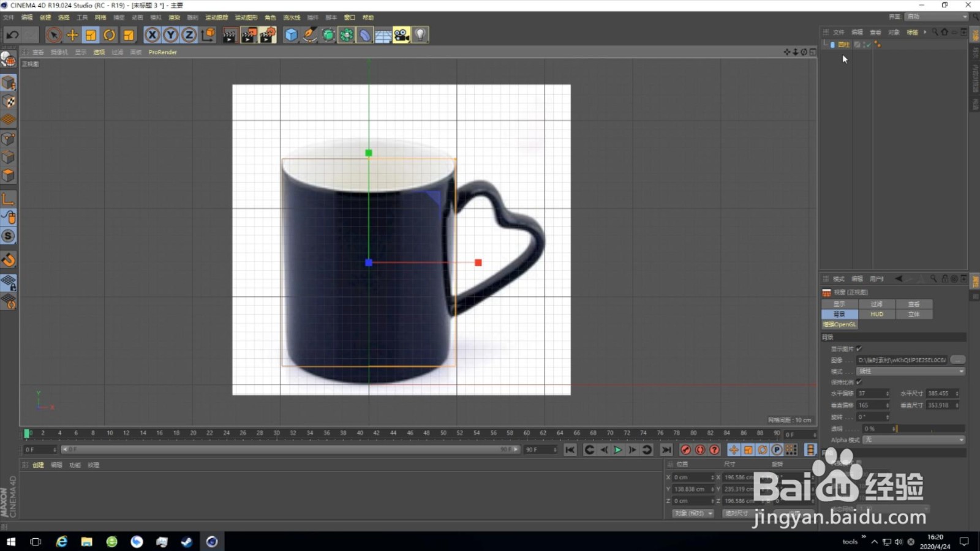This screenshot has height=551, width=980.
Task: Click the 增强OpenGL button
Action: click(x=839, y=324)
